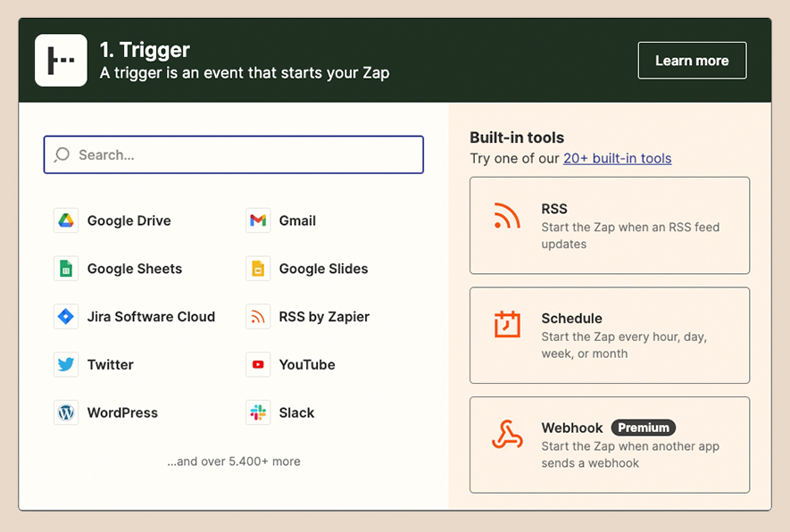Open the Learn more page

click(x=692, y=60)
